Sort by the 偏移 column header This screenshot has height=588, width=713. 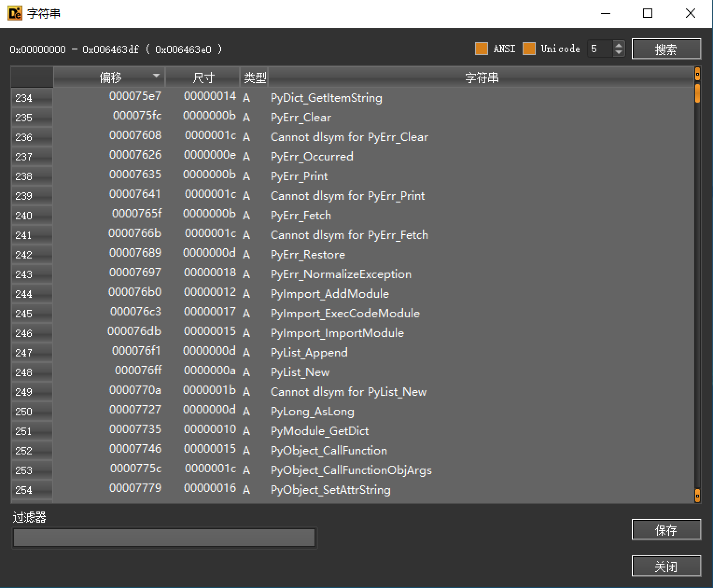pos(110,77)
